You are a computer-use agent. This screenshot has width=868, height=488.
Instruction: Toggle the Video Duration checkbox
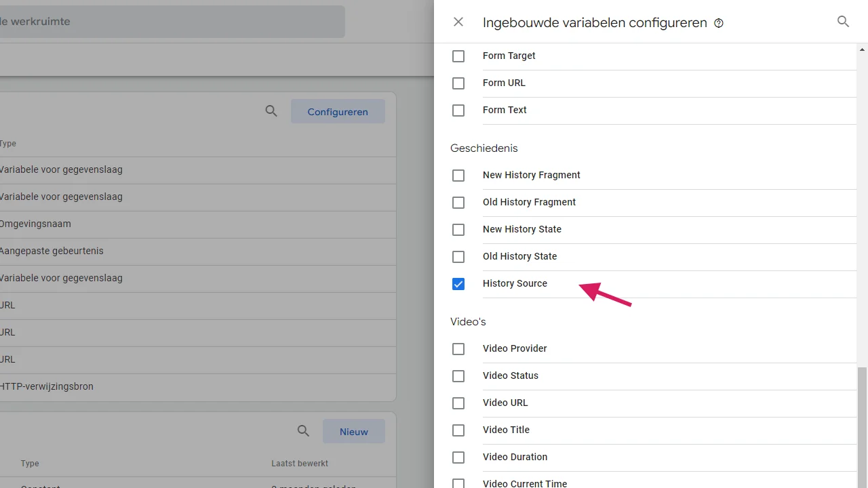[x=458, y=457]
